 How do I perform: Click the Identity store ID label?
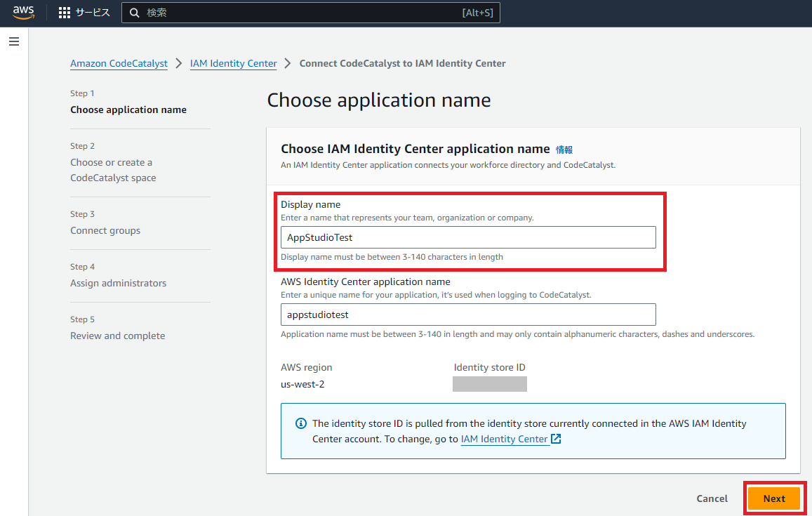click(489, 367)
